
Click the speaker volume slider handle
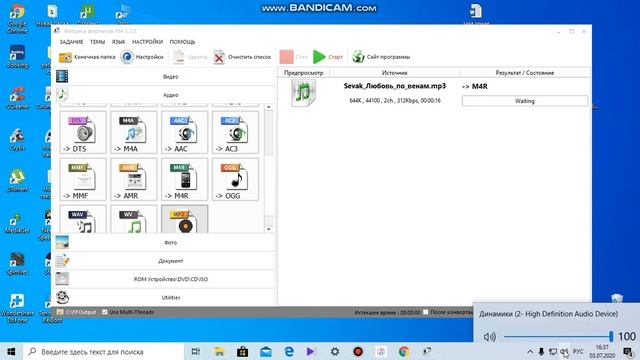tap(611, 336)
